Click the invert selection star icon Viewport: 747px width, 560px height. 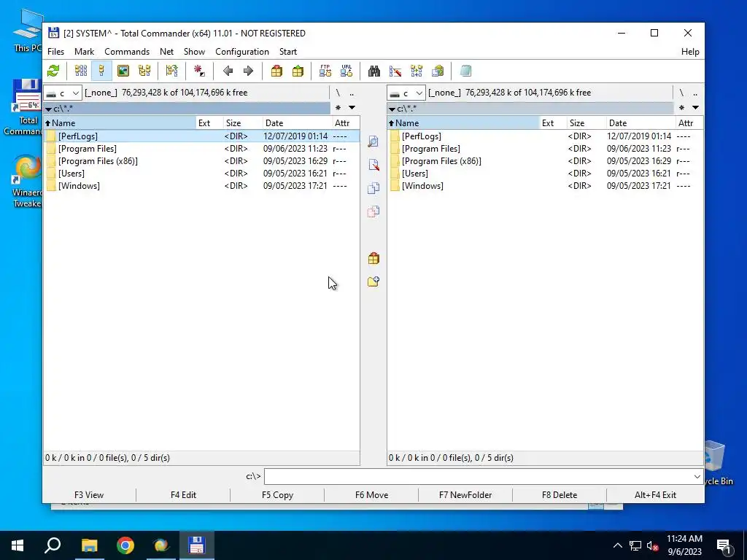point(200,71)
